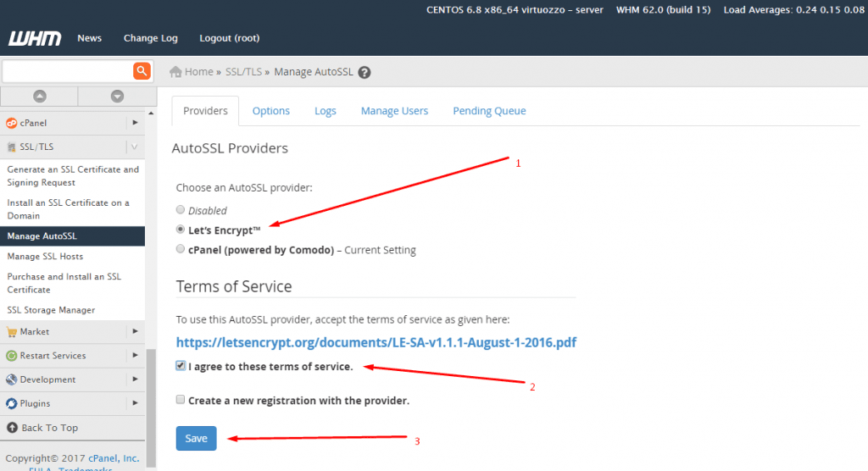Click the Load Averages status text
The image size is (868, 471).
793,10
